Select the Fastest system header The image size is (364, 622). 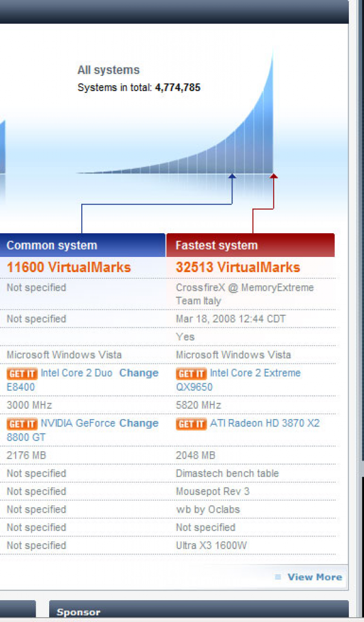tap(251, 245)
